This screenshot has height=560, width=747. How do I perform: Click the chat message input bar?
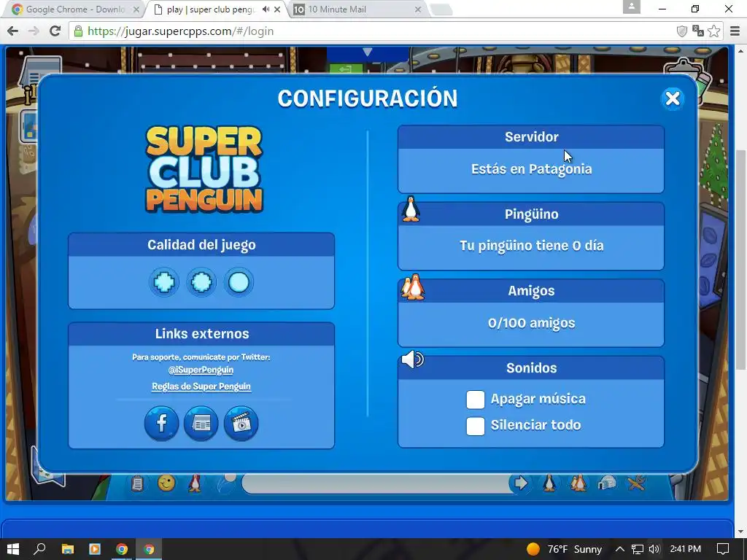tap(376, 484)
